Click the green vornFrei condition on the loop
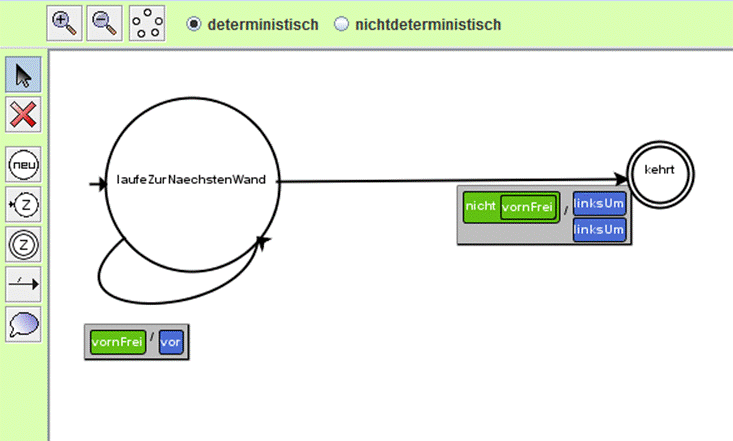Viewport: 733px width, 441px height. tap(117, 342)
